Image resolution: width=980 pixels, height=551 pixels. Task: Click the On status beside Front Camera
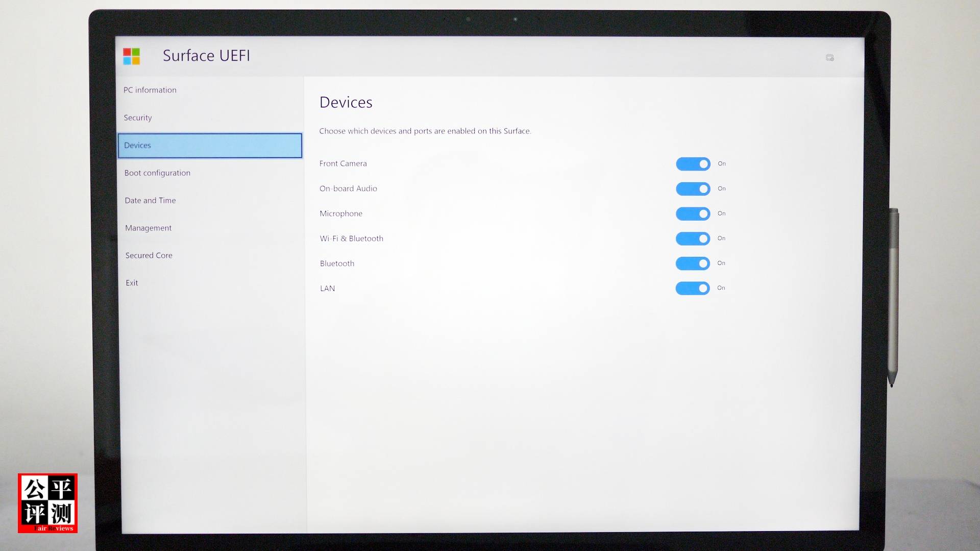[722, 164]
